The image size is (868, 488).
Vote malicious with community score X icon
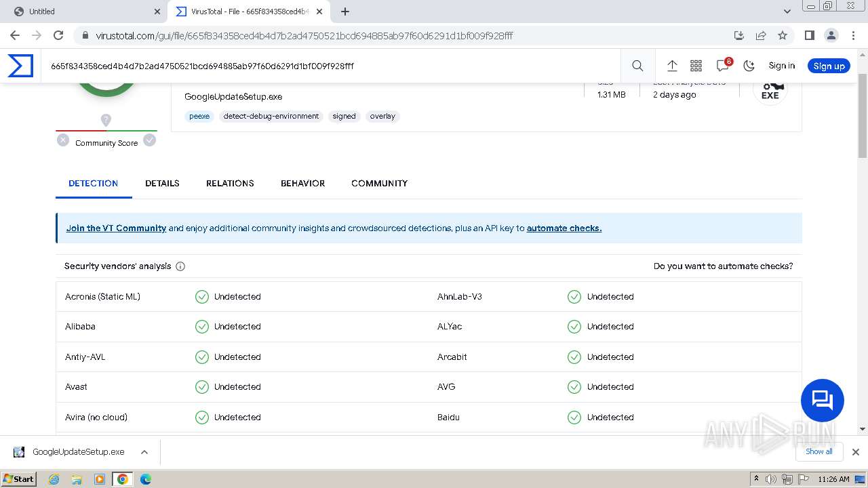(x=63, y=140)
